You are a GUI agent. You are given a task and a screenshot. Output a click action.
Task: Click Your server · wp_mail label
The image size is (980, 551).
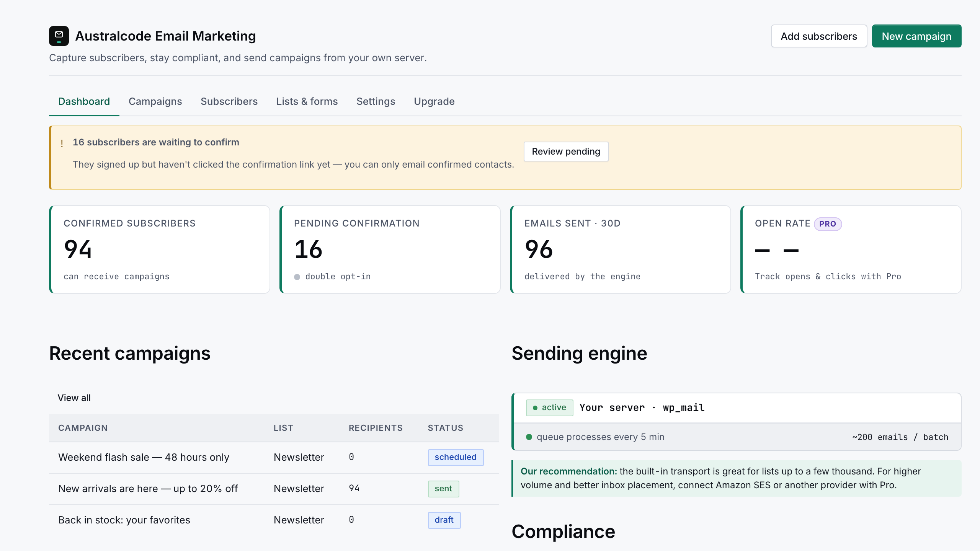pyautogui.click(x=642, y=408)
